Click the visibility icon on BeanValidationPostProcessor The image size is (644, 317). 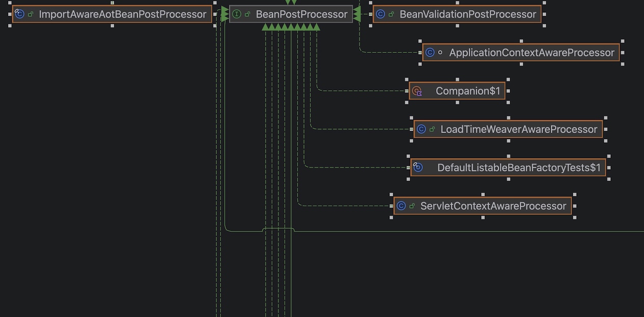click(391, 14)
